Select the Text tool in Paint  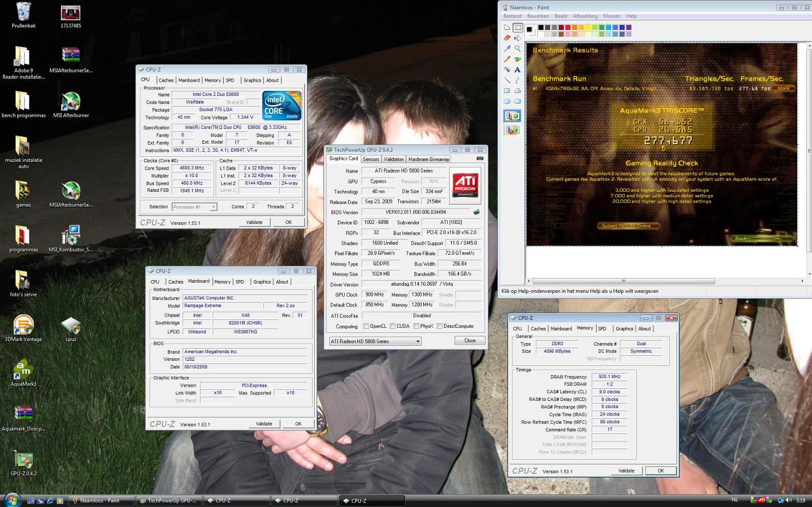pyautogui.click(x=518, y=70)
